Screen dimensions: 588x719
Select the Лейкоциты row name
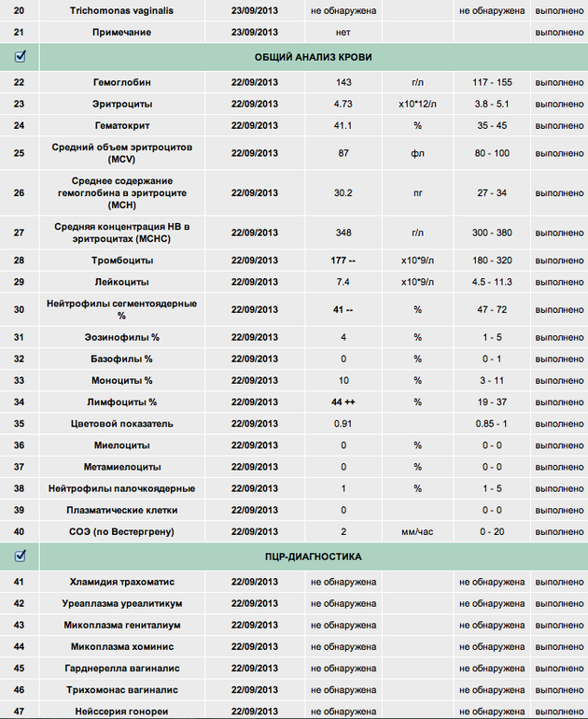122,282
